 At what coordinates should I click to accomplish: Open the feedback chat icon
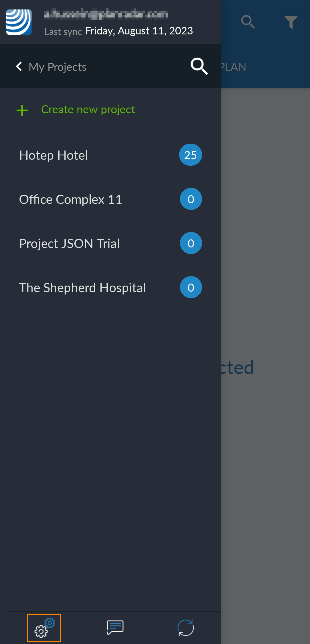(115, 628)
